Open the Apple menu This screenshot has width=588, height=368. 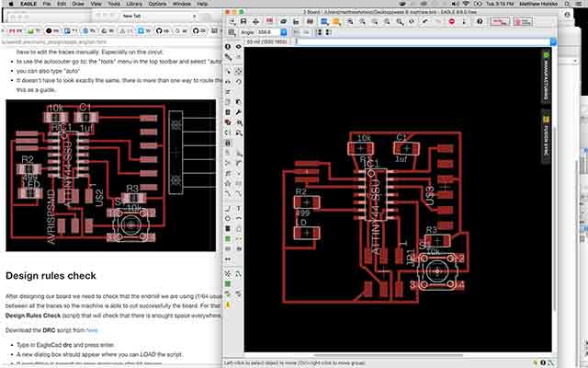point(10,4)
